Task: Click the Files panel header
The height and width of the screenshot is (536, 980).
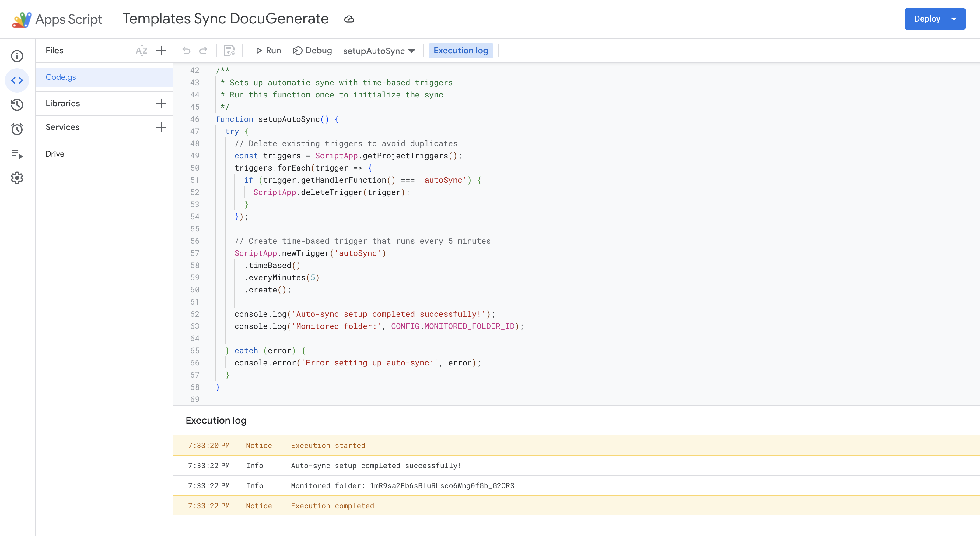Action: [54, 51]
